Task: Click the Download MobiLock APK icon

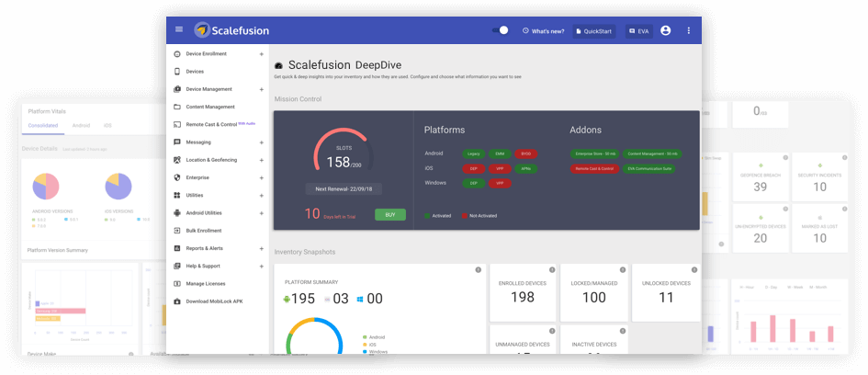Action: [177, 301]
